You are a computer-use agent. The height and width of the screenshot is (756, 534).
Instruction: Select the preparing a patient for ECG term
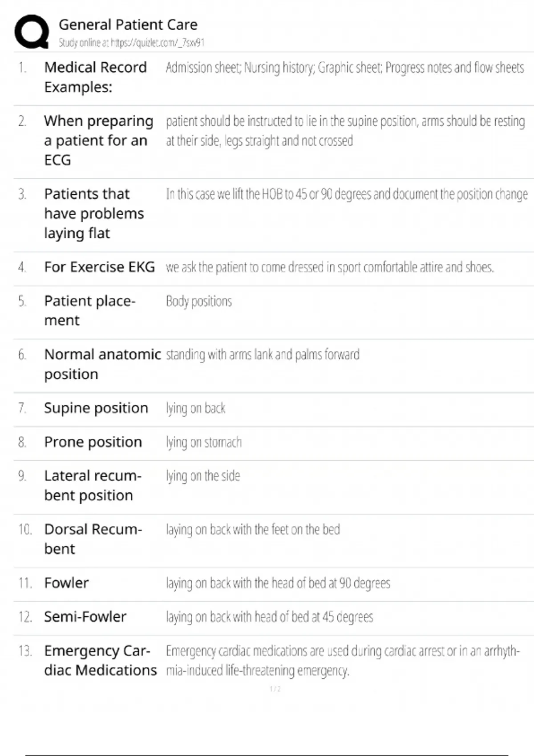click(98, 140)
